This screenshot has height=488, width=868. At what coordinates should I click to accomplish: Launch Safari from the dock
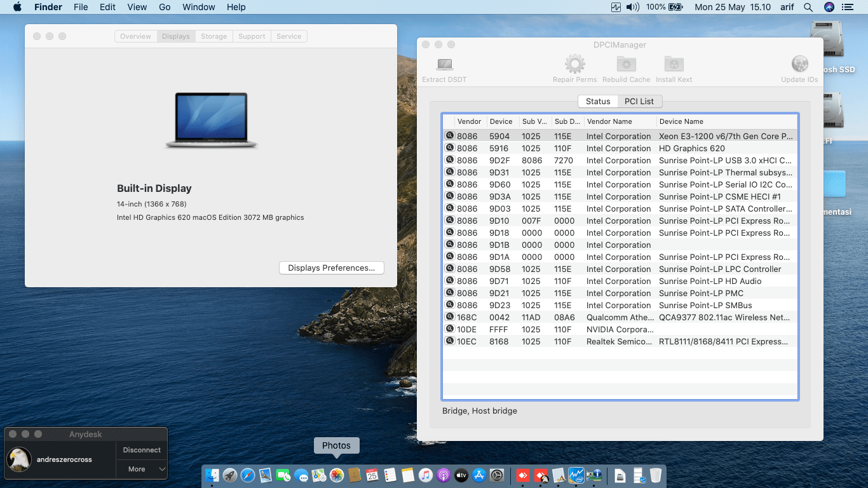(248, 475)
